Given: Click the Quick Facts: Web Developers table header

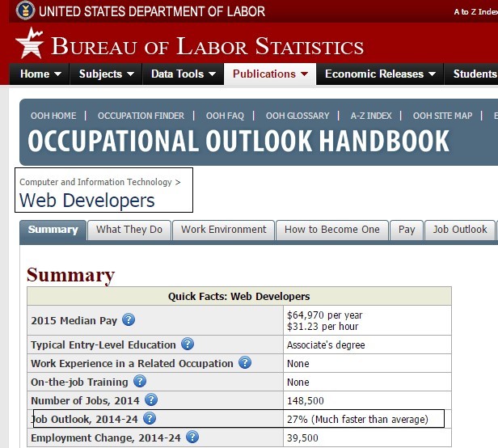Looking at the screenshot, I should (238, 296).
